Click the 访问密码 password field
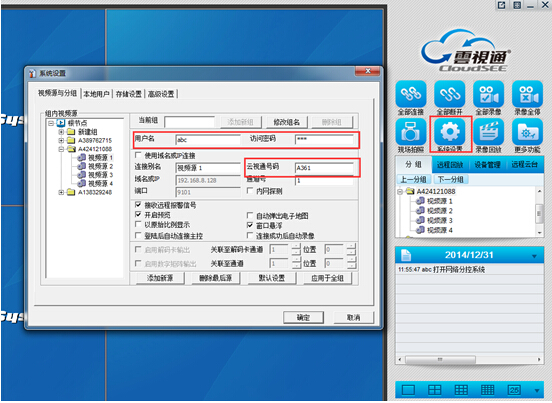Screen dimensions: 552x403 pyautogui.click(x=324, y=140)
